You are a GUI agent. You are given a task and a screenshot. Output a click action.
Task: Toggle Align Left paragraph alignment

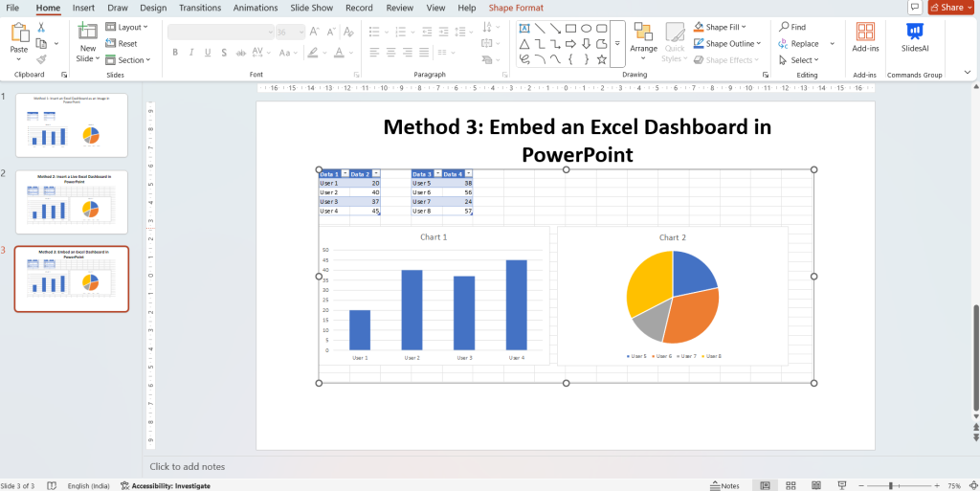374,52
